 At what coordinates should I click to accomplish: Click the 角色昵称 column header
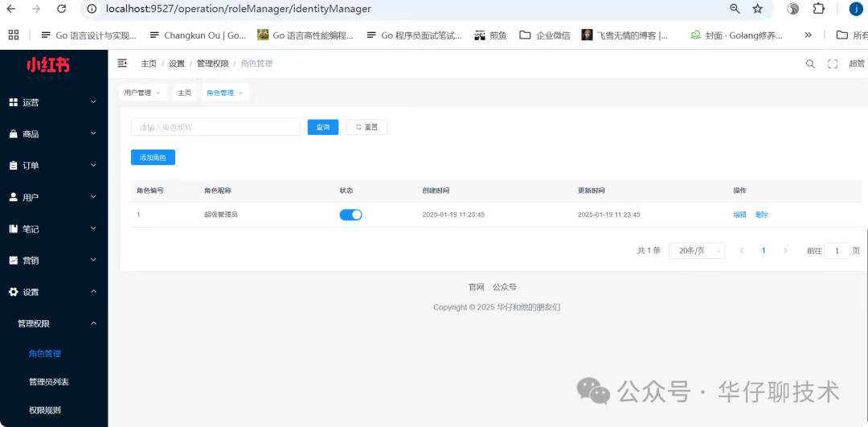218,191
